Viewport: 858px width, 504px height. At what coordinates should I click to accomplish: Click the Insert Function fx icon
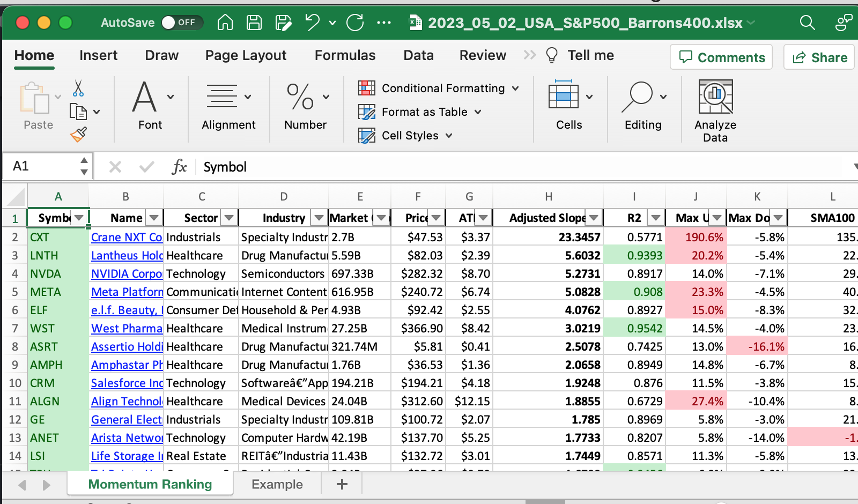[179, 167]
